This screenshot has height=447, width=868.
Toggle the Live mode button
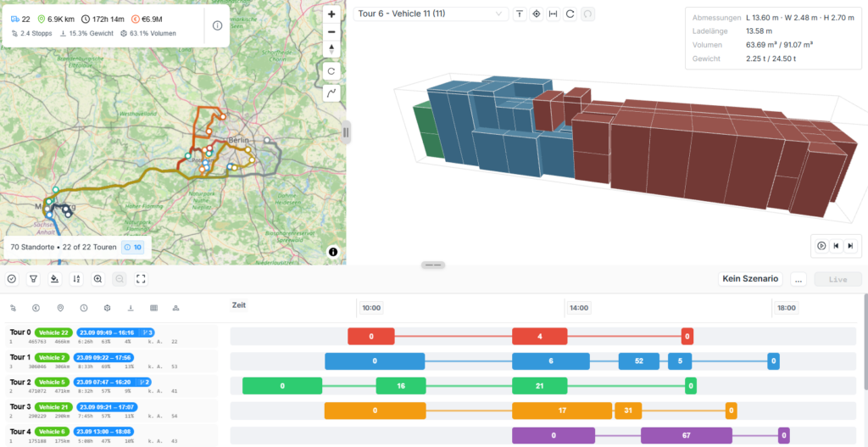coord(837,280)
